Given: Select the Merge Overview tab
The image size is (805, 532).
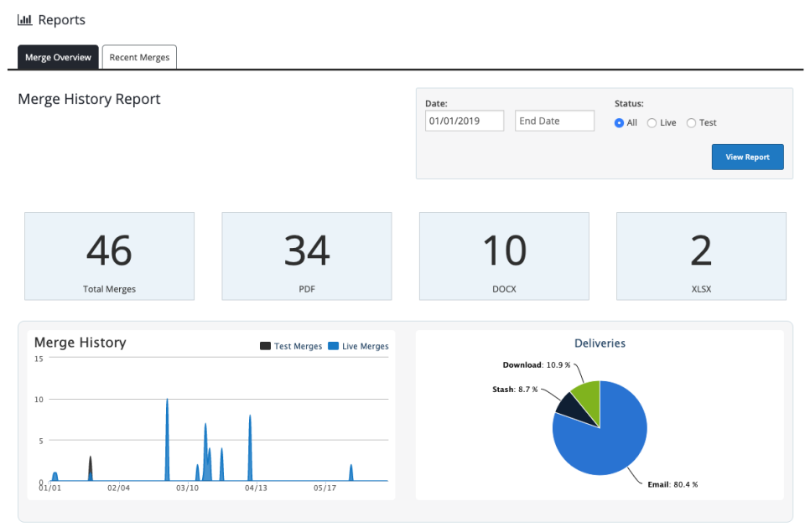Looking at the screenshot, I should point(57,57).
